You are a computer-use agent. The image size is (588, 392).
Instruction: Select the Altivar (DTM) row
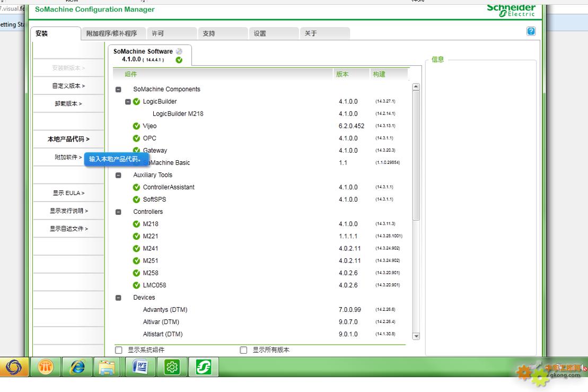click(261, 322)
